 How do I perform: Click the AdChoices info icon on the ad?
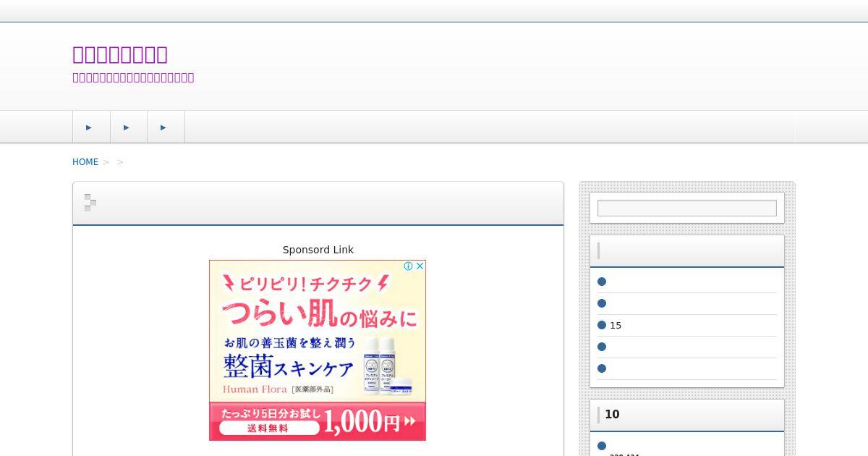pyautogui.click(x=408, y=266)
